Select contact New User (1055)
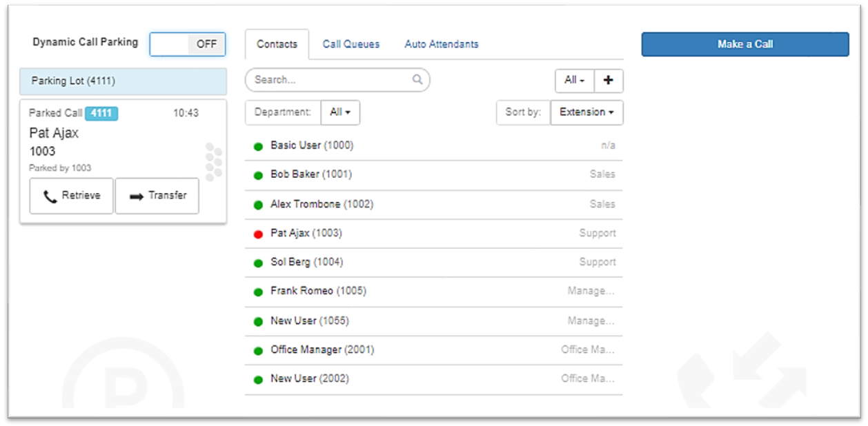The image size is (868, 426). (434, 321)
